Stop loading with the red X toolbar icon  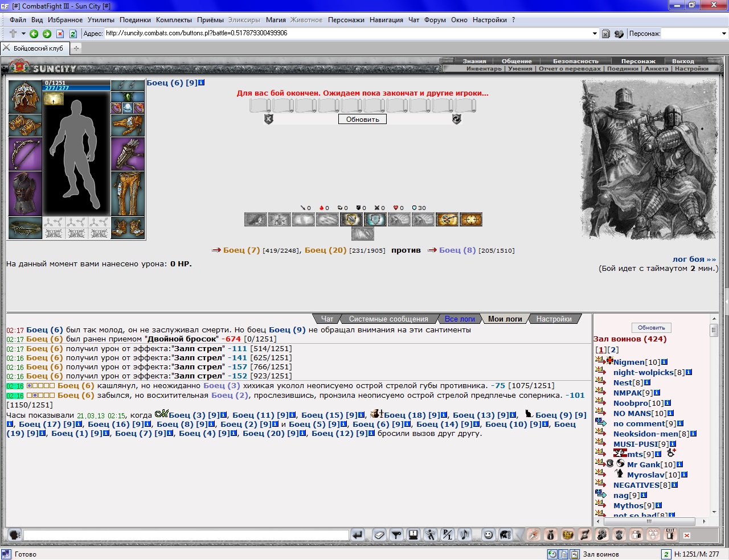(x=60, y=34)
